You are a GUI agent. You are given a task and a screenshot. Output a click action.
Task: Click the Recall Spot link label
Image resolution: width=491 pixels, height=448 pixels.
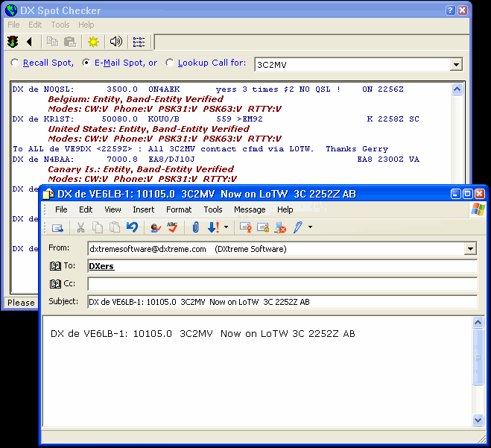(x=48, y=63)
